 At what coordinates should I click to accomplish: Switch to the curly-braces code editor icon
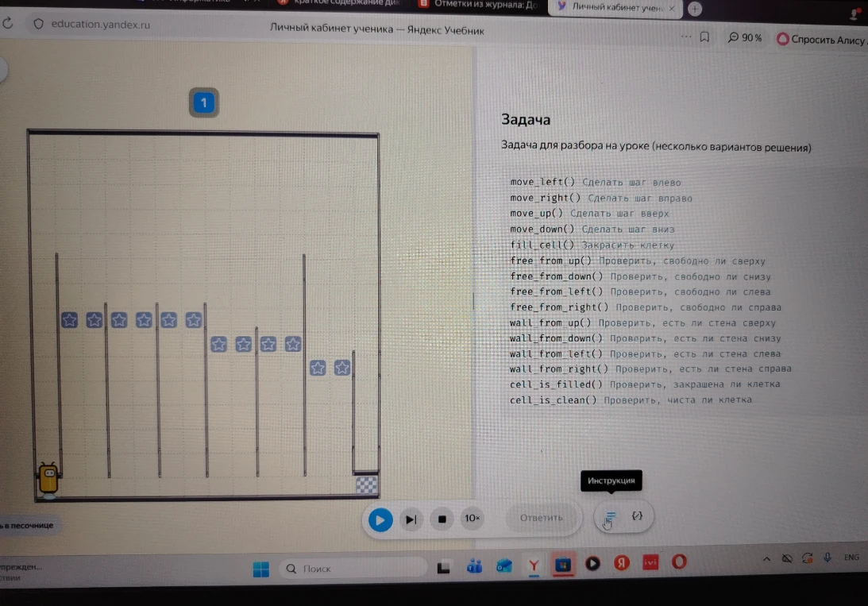(637, 515)
